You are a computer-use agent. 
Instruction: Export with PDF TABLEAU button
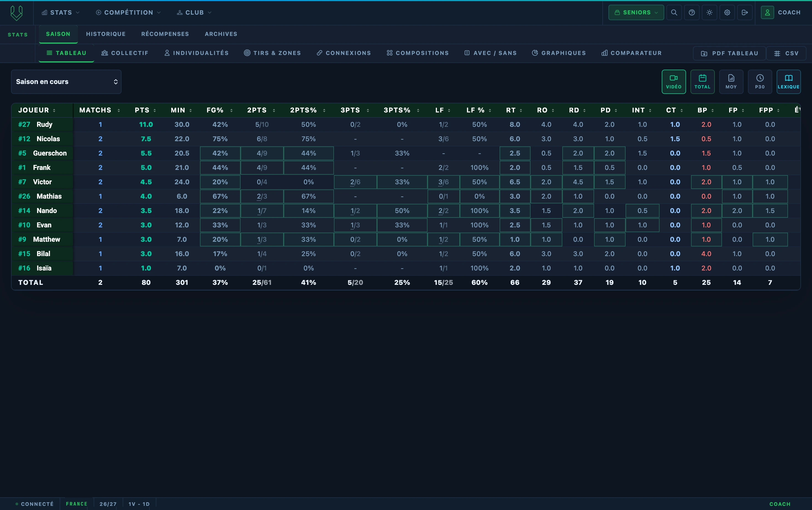[729, 53]
